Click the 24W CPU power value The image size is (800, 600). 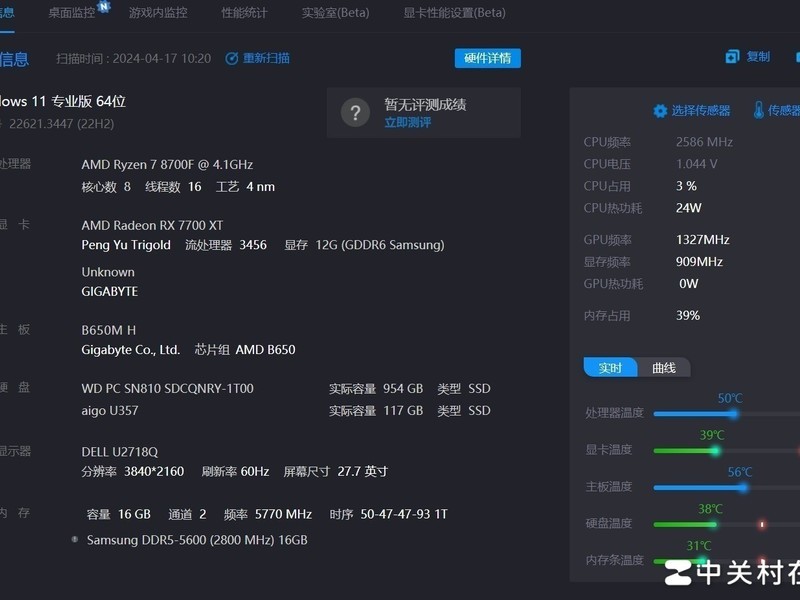point(688,208)
